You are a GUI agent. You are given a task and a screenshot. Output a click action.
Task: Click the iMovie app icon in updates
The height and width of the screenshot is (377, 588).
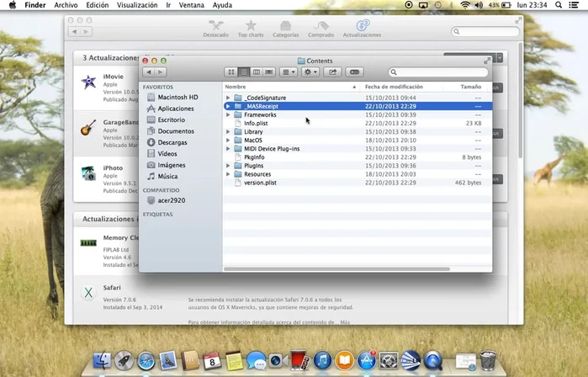pyautogui.click(x=88, y=82)
